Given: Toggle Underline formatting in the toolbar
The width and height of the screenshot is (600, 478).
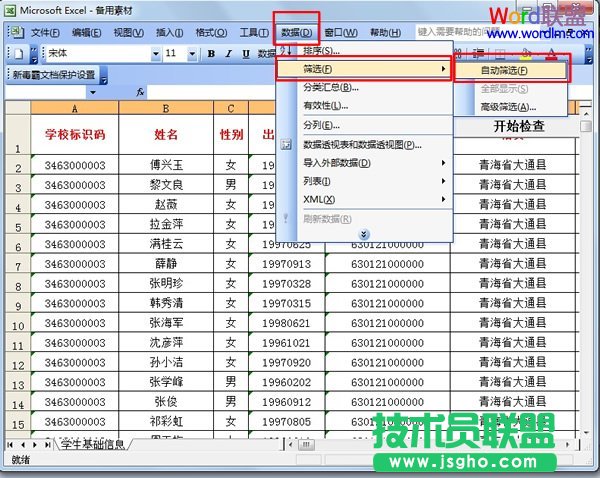Looking at the screenshot, I should [x=245, y=53].
